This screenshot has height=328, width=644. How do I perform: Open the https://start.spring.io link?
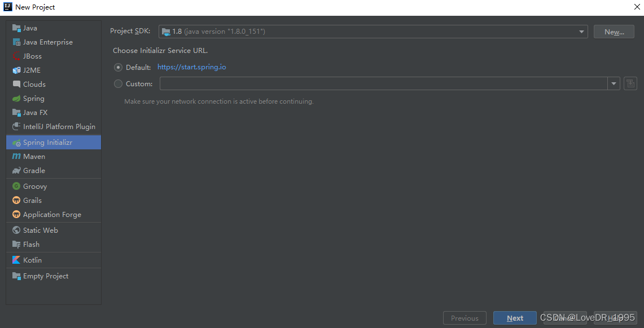click(x=192, y=67)
